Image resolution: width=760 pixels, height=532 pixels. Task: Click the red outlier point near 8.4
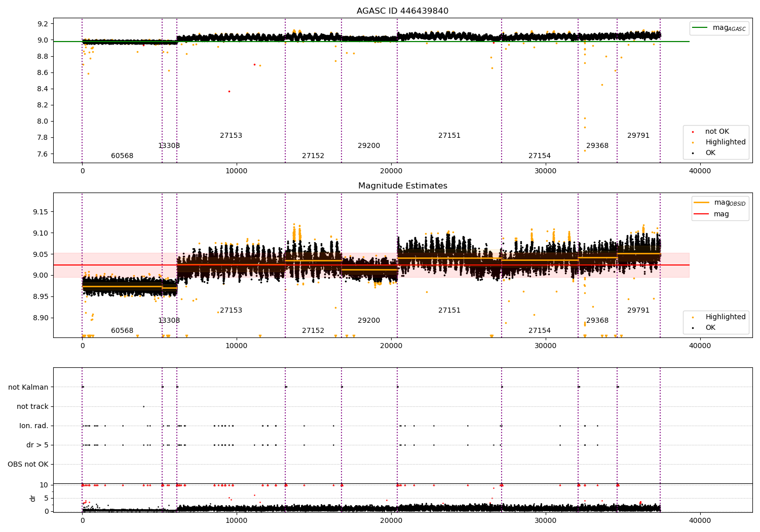229,91
